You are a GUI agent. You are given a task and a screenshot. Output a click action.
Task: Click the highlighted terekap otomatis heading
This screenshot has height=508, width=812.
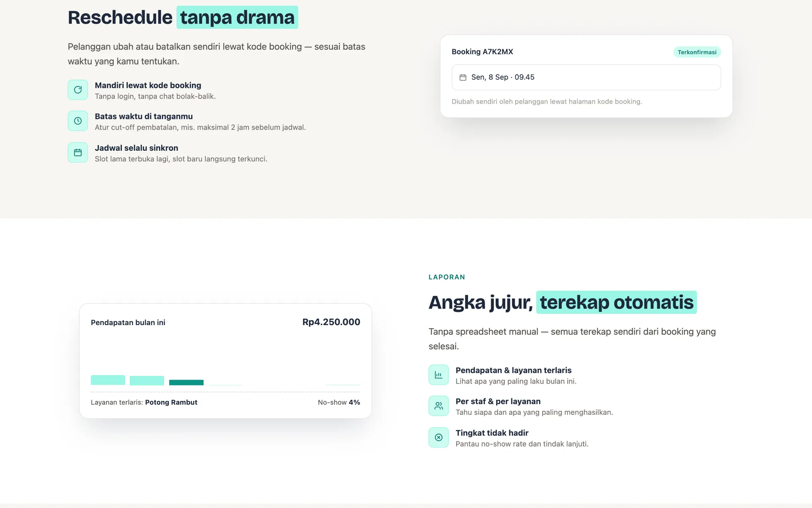[617, 302]
